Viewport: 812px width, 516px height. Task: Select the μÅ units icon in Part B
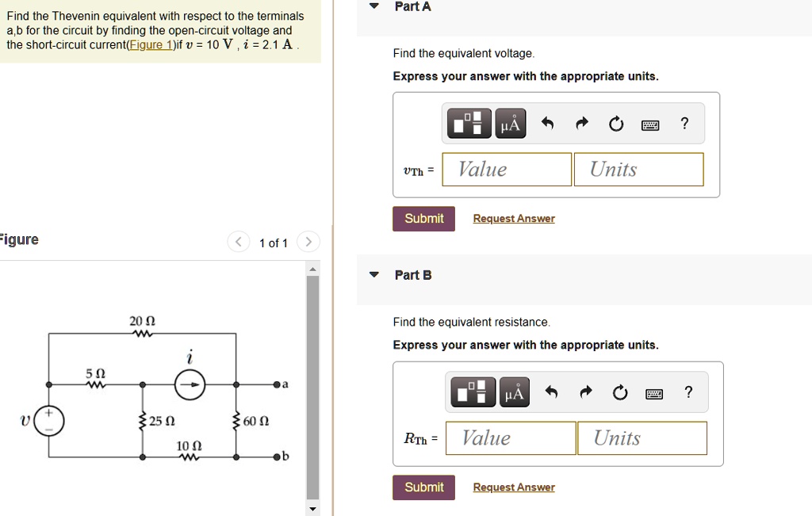514,392
